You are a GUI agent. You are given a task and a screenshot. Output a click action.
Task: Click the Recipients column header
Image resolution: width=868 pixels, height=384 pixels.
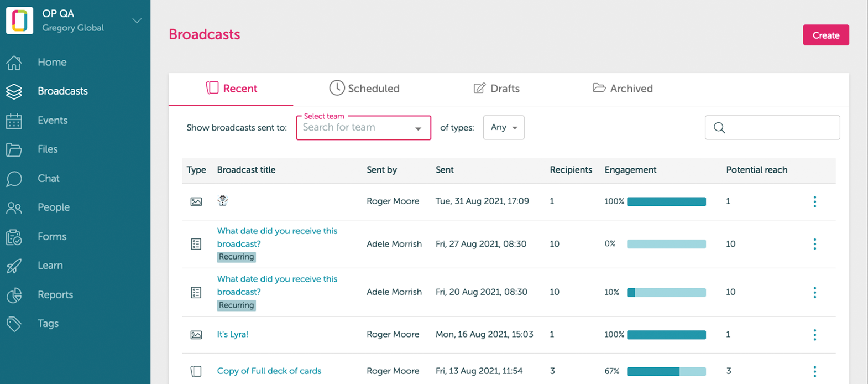(x=571, y=170)
